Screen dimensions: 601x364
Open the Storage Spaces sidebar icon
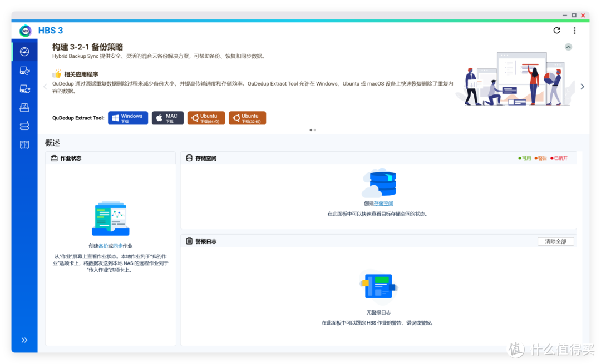(24, 126)
